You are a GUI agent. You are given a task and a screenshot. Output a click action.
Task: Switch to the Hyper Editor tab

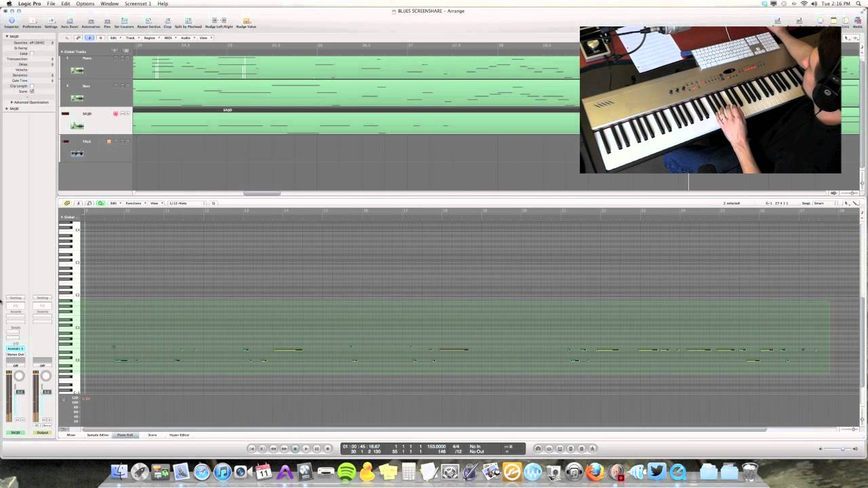click(179, 435)
